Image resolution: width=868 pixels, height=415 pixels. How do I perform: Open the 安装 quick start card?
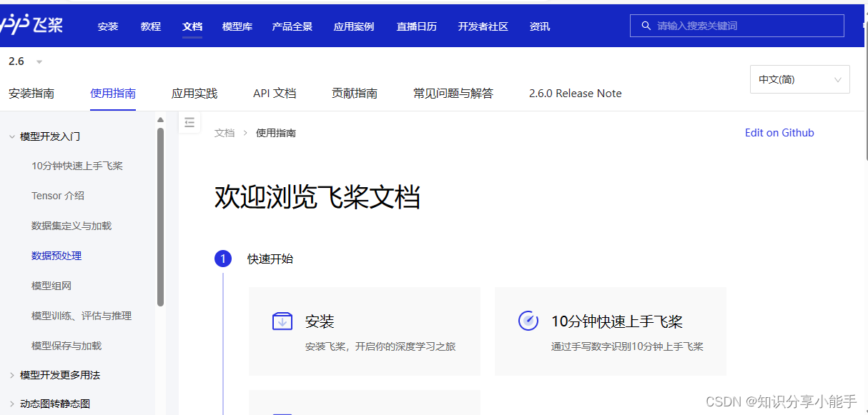(x=365, y=331)
